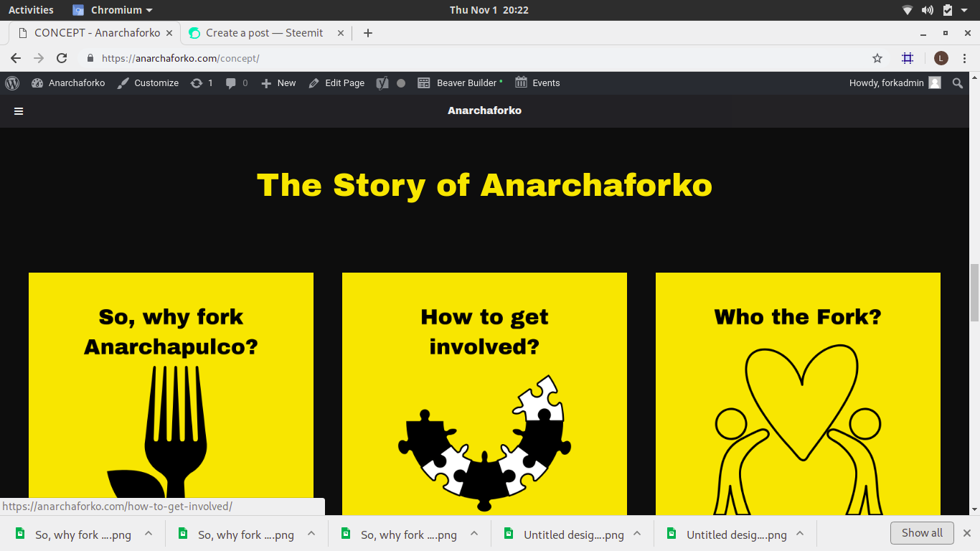Viewport: 980px width, 551px height.
Task: Bookmark this page with the star icon
Action: pyautogui.click(x=877, y=58)
